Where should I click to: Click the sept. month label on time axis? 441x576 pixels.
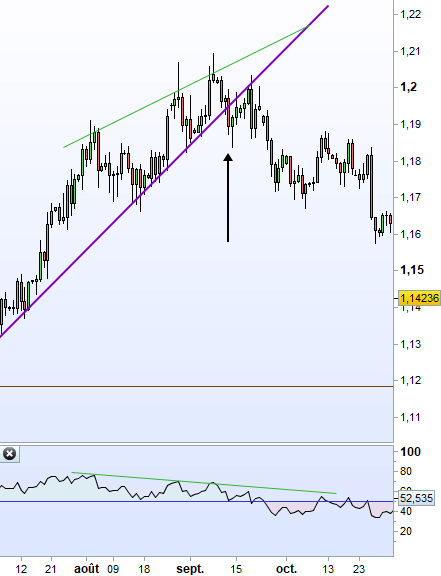pos(190,569)
